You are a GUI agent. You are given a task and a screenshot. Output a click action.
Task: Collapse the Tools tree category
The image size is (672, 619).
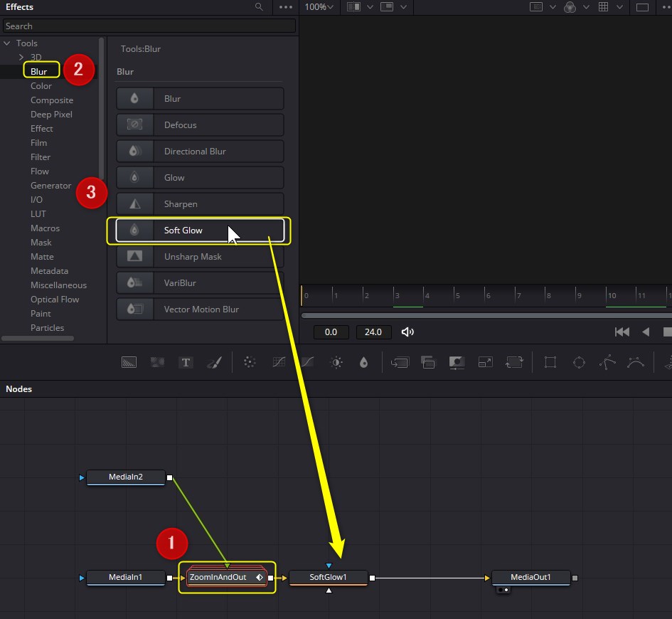point(7,43)
